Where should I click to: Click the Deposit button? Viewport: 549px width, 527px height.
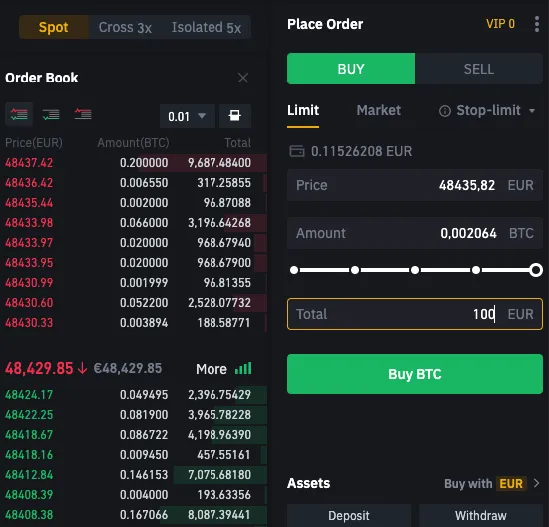(x=349, y=515)
